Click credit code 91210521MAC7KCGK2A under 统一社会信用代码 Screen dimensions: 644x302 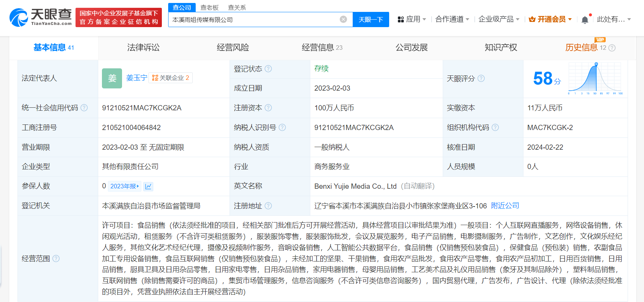pyautogui.click(x=142, y=108)
